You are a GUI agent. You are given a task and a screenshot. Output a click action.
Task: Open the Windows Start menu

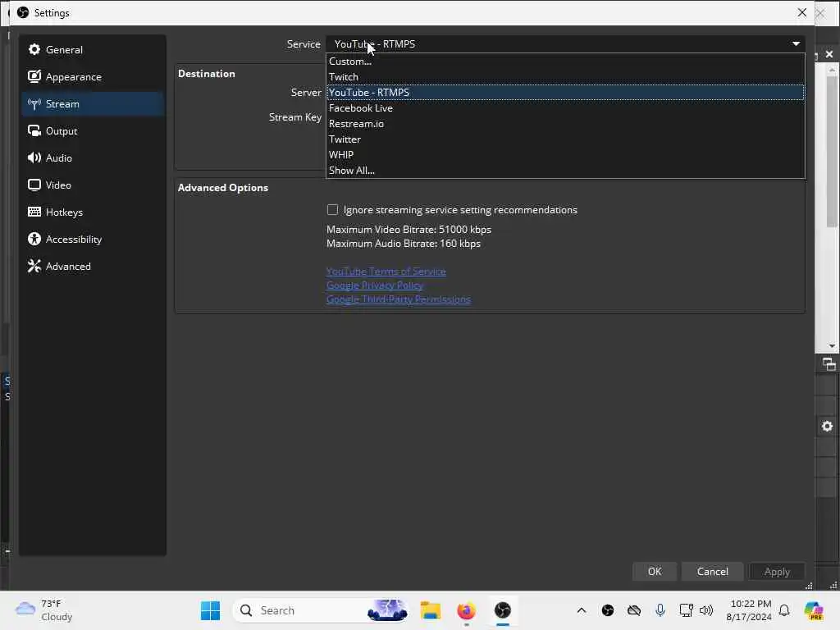(211, 610)
